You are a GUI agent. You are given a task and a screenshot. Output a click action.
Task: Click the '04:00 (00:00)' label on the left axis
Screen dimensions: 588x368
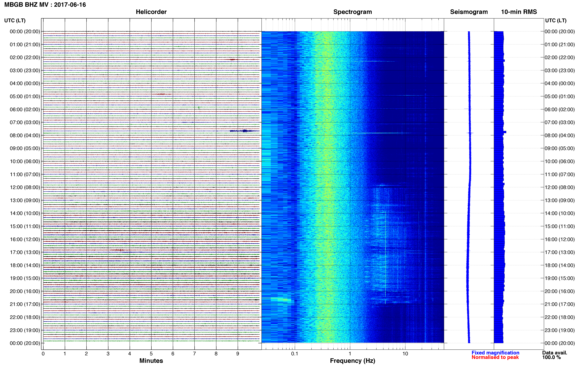point(25,83)
